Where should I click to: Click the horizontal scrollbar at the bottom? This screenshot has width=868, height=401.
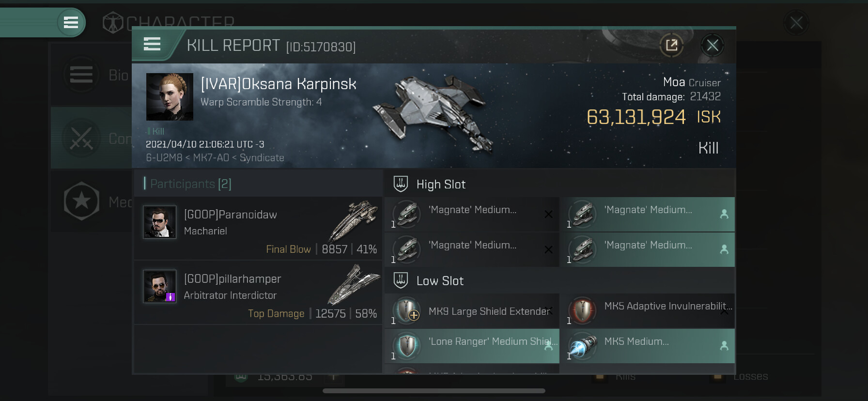(x=434, y=391)
